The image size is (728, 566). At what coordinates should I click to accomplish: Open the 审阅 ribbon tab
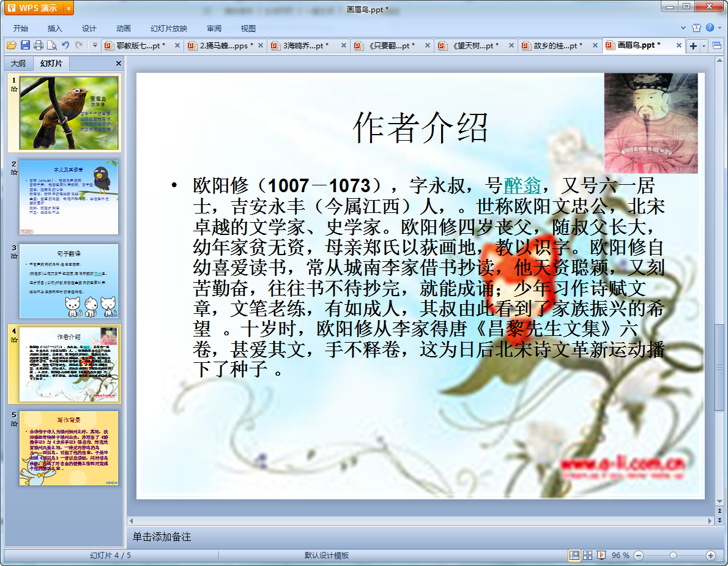point(214,28)
